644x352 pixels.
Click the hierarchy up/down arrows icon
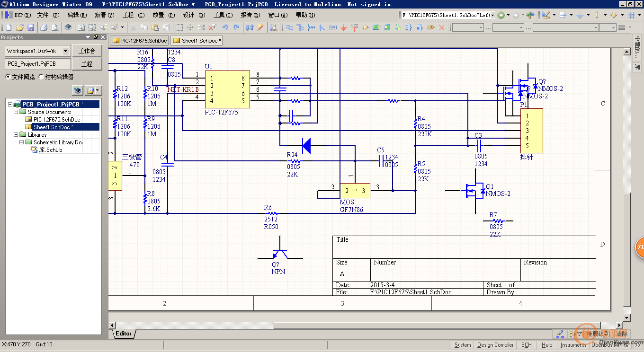[250, 27]
